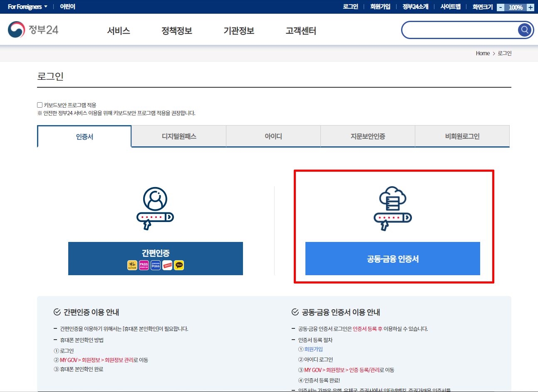Switch to the 디지털원패스 tab
This screenshot has height=392, width=538.
click(179, 136)
